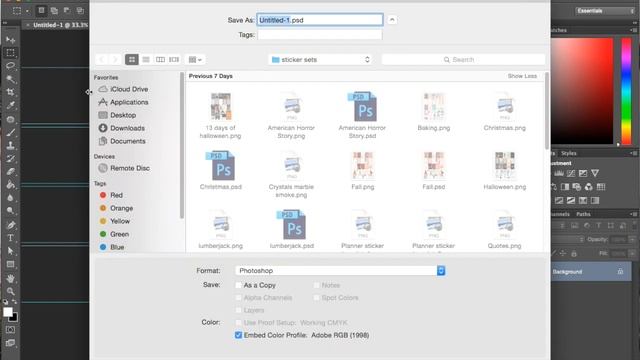Screen dimensions: 640x360
Task: Click the Spot Colors checkbox
Action: pyautogui.click(x=316, y=298)
